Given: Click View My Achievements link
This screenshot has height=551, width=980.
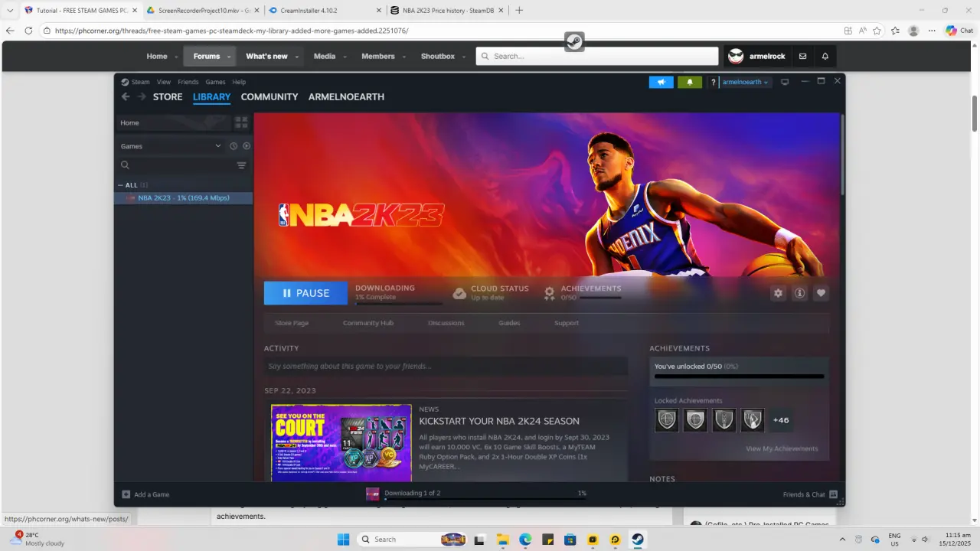Looking at the screenshot, I should point(782,448).
